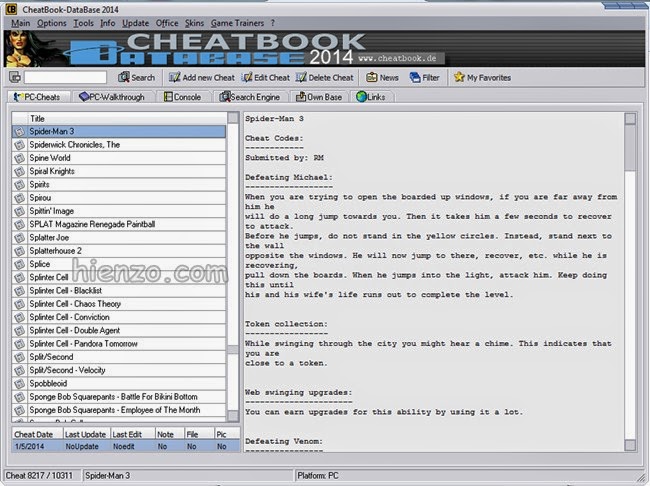650x486 pixels.
Task: Open the Office menu
Action: pos(167,23)
